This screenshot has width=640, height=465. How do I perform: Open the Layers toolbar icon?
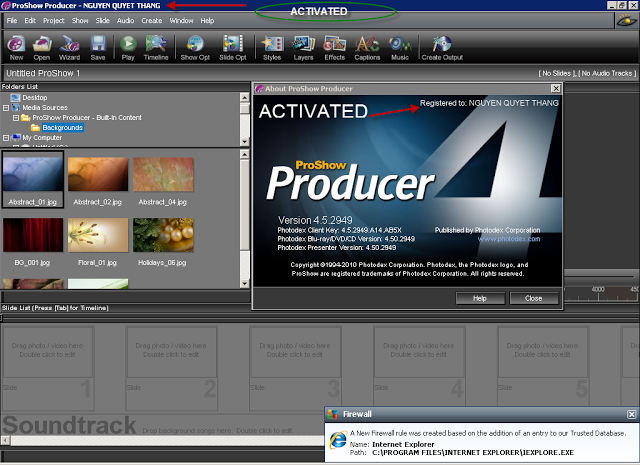[x=304, y=47]
